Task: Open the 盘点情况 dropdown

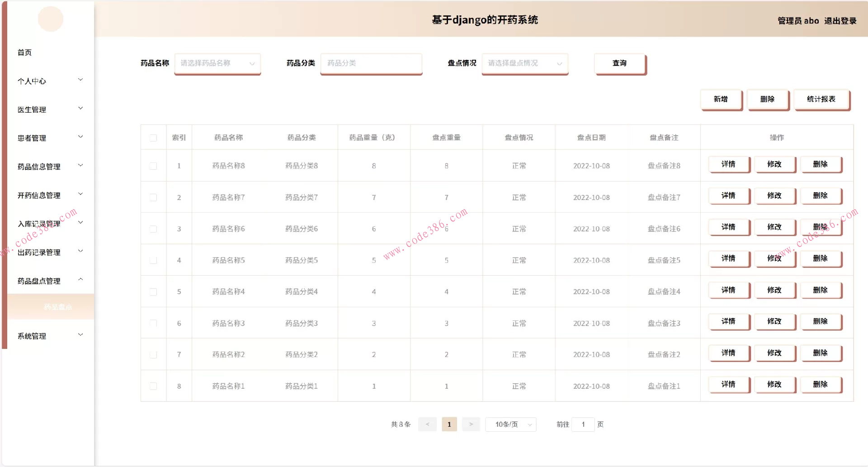Action: (524, 63)
